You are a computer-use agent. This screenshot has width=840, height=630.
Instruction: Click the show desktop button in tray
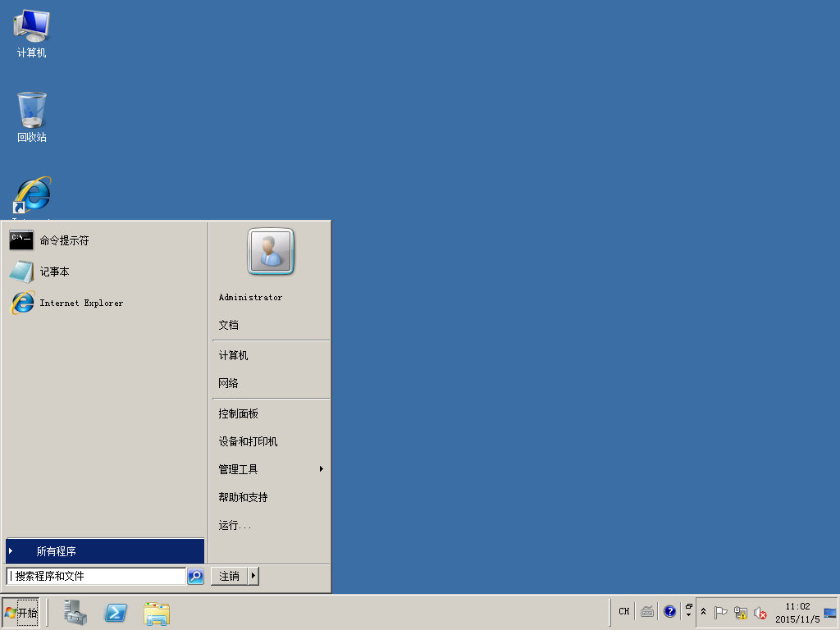coord(830,612)
